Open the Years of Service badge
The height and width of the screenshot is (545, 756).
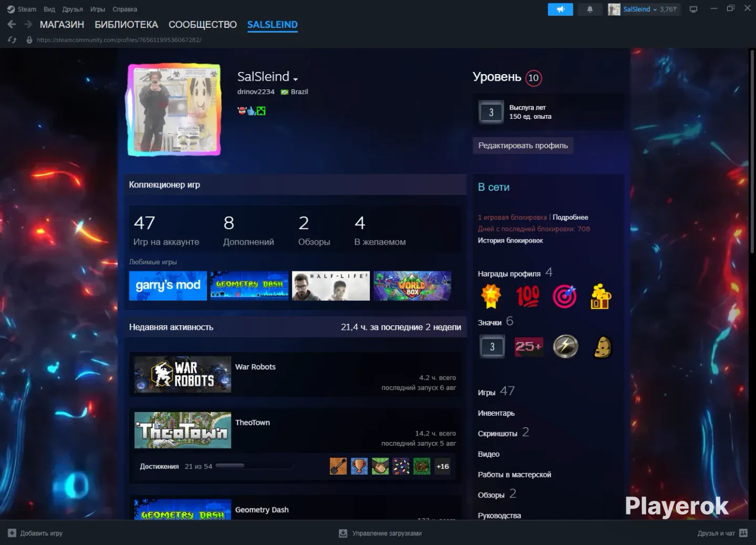point(491,112)
